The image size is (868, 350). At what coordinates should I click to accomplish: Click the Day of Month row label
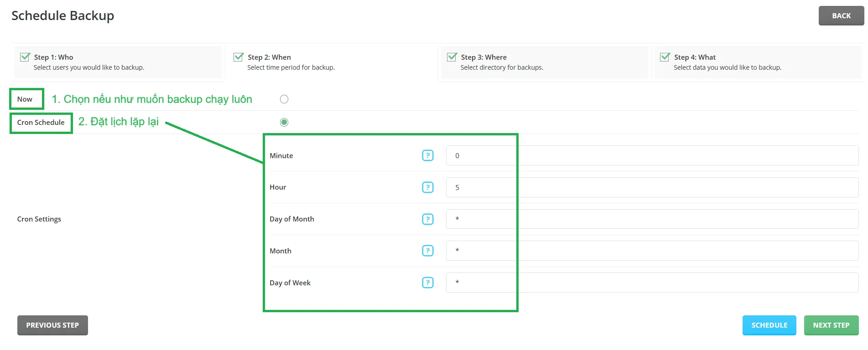pyautogui.click(x=292, y=219)
